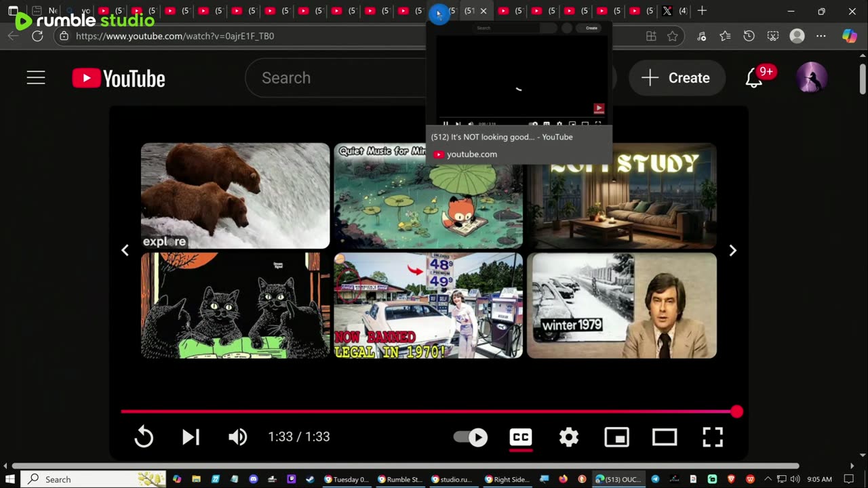Open the YouTube guide hamburger menu
Image resolution: width=868 pixels, height=488 pixels.
click(36, 78)
